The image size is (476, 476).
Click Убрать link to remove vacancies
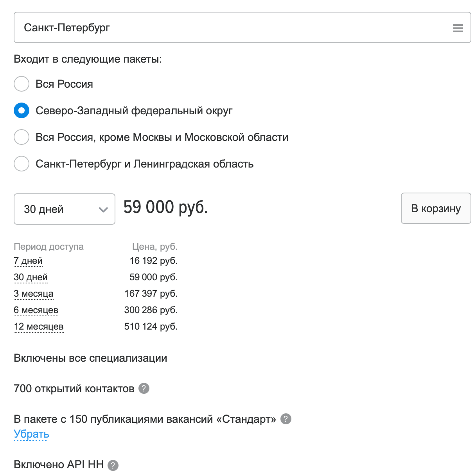click(x=31, y=434)
